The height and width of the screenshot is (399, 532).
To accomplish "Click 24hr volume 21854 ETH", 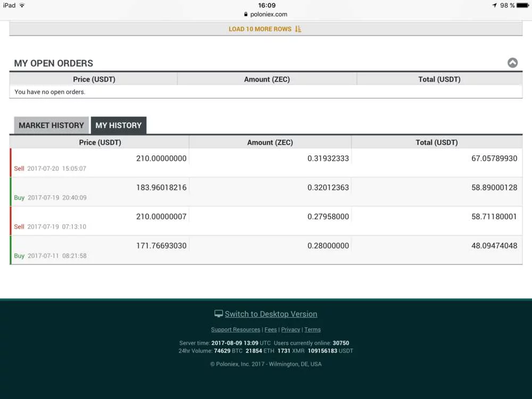I will pos(260,351).
